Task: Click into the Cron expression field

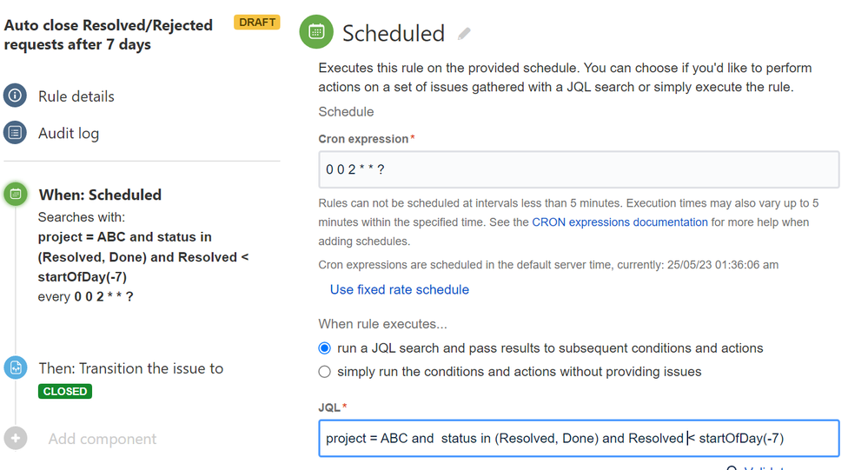Action: click(x=579, y=169)
